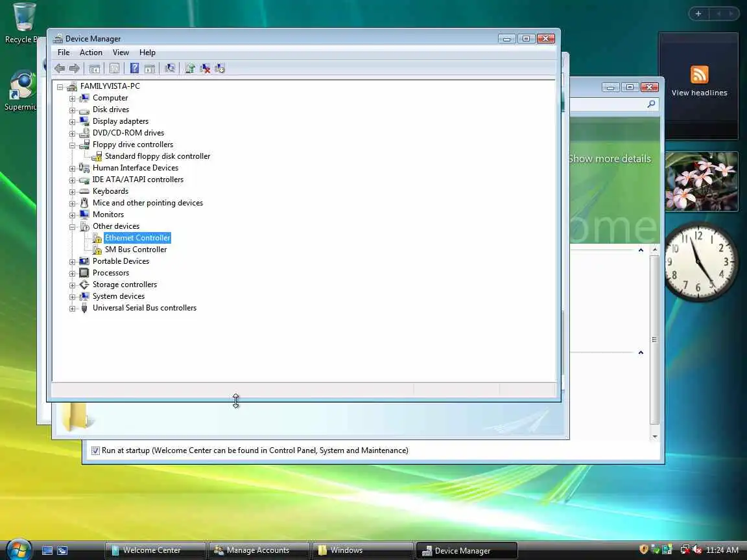The width and height of the screenshot is (747, 560).
Task: Click the search magnifier in Welcome Center
Action: [x=651, y=104]
